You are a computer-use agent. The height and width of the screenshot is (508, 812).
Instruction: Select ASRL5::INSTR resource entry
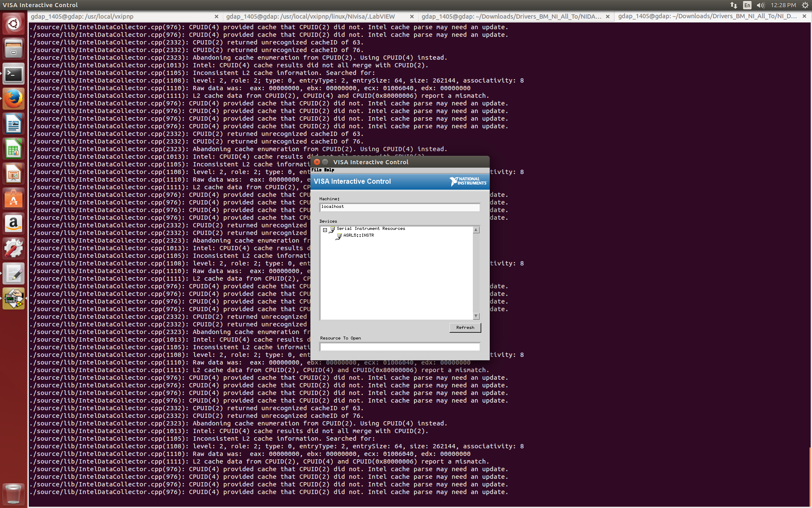(359, 235)
